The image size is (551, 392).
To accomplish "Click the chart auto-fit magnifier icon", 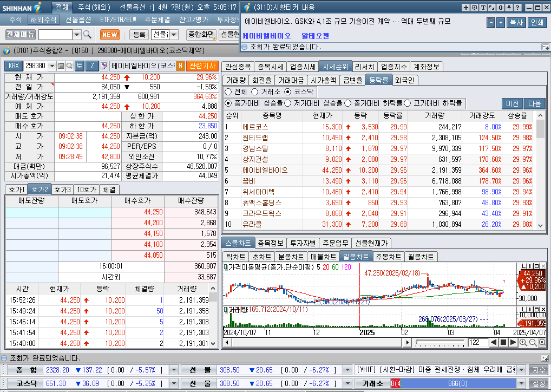I will 542,342.
